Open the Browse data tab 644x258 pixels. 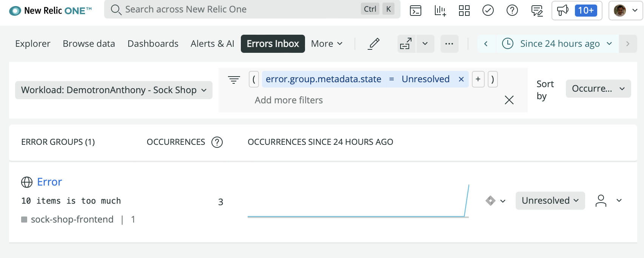89,44
